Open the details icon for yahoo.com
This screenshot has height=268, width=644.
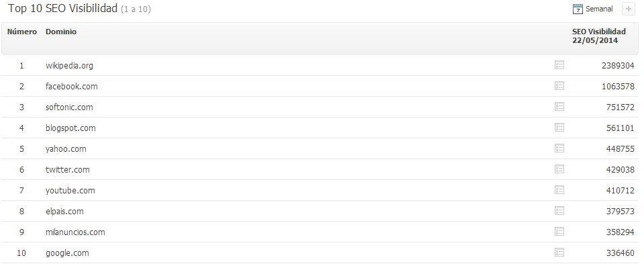click(x=559, y=148)
